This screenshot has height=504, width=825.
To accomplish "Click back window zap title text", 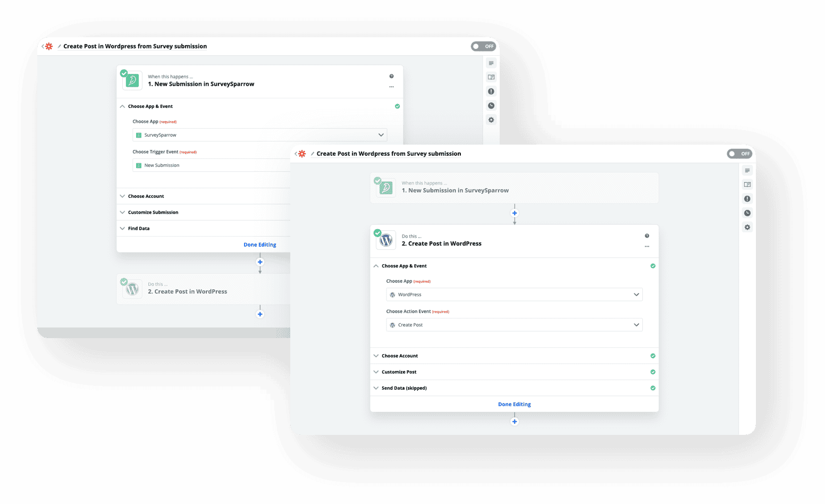I will pyautogui.click(x=135, y=46).
